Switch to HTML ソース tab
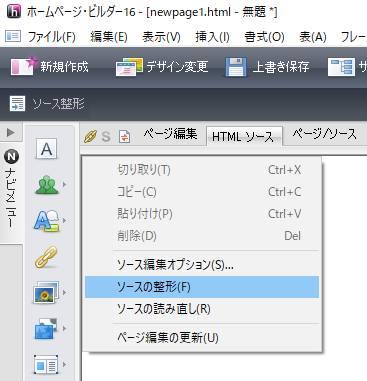This screenshot has width=367, height=381. pos(244,136)
